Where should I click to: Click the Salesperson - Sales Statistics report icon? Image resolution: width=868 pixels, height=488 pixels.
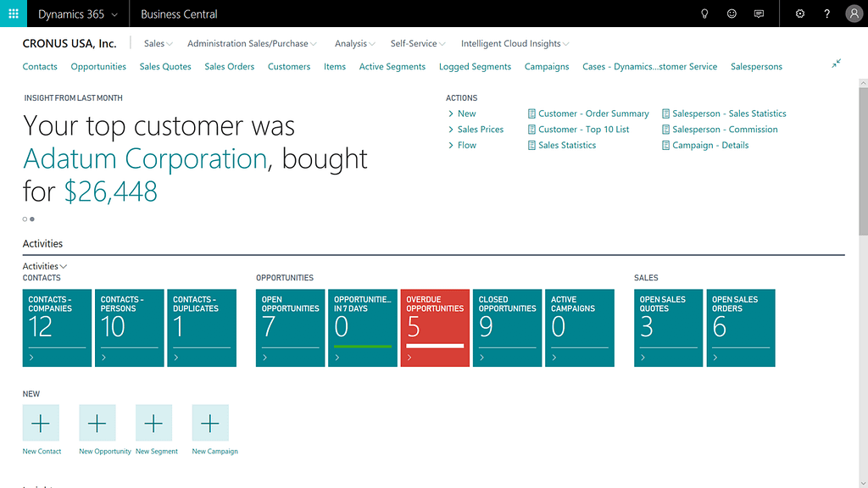tap(665, 114)
